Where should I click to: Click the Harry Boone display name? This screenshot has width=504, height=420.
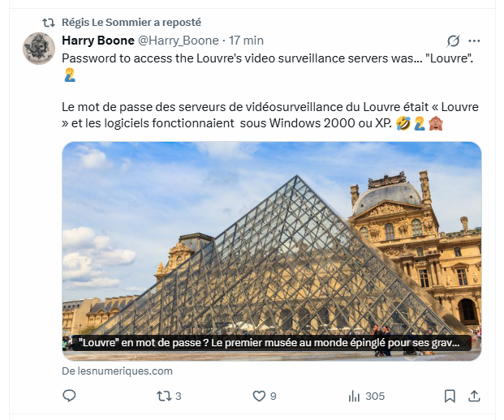98,41
